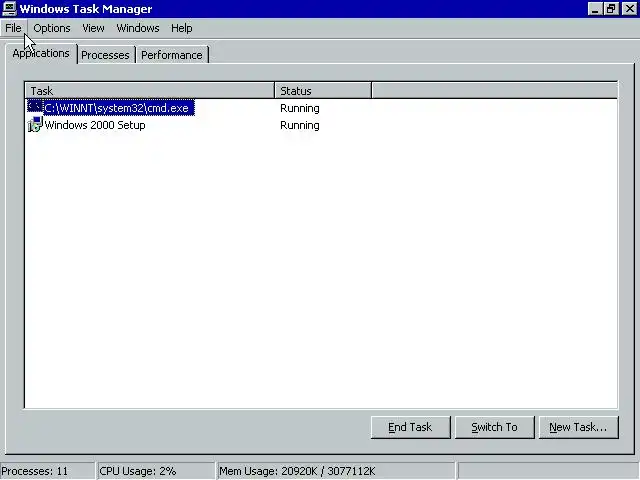Open the View menu

click(93, 28)
